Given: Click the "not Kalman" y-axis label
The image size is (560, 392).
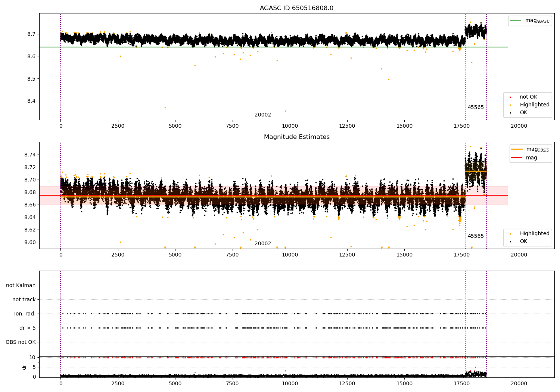Looking at the screenshot, I should click(x=21, y=286).
